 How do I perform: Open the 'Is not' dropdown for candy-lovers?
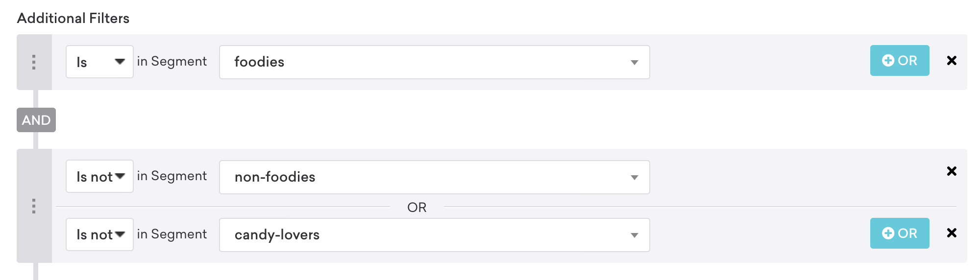point(99,234)
